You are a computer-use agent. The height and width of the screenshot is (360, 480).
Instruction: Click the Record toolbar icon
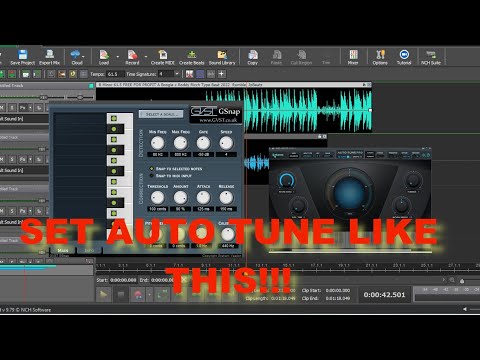click(132, 57)
